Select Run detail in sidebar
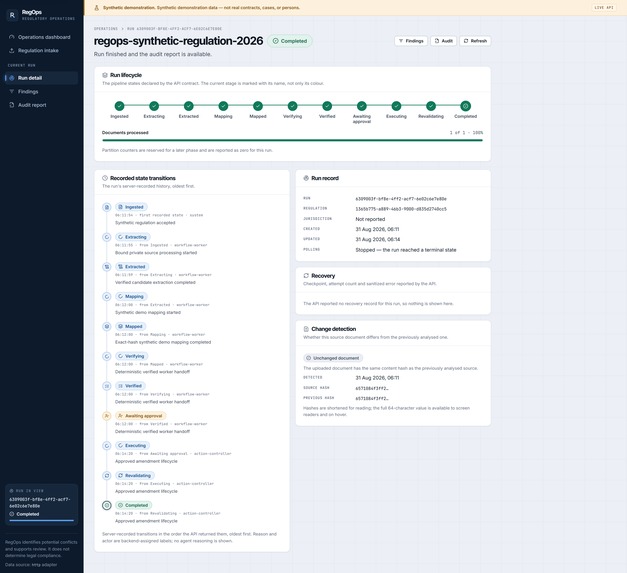This screenshot has width=627, height=573. click(x=41, y=78)
